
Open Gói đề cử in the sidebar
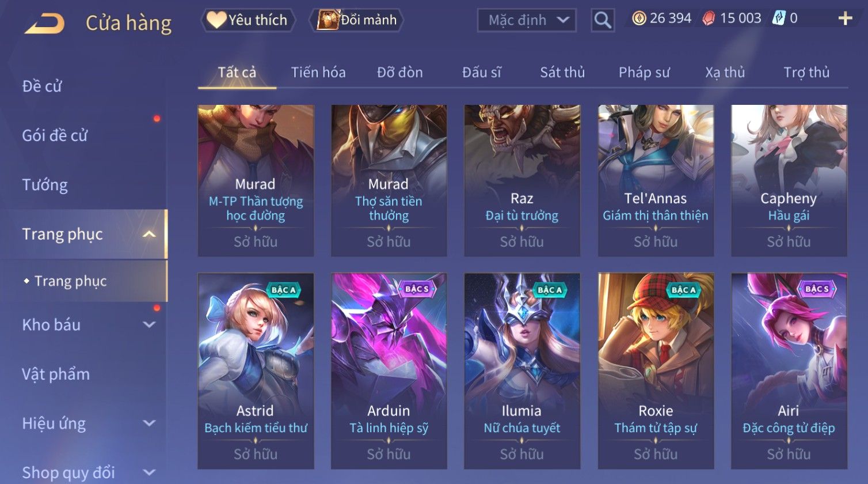tap(55, 135)
